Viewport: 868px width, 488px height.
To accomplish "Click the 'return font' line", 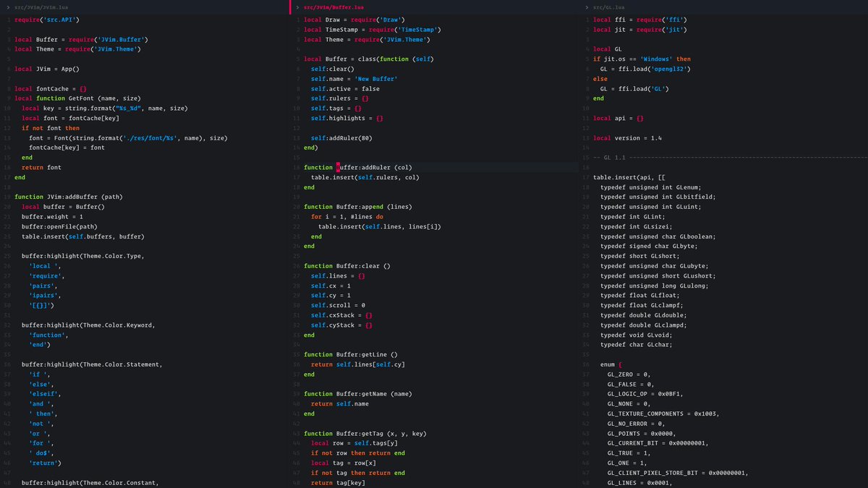I will [x=41, y=167].
